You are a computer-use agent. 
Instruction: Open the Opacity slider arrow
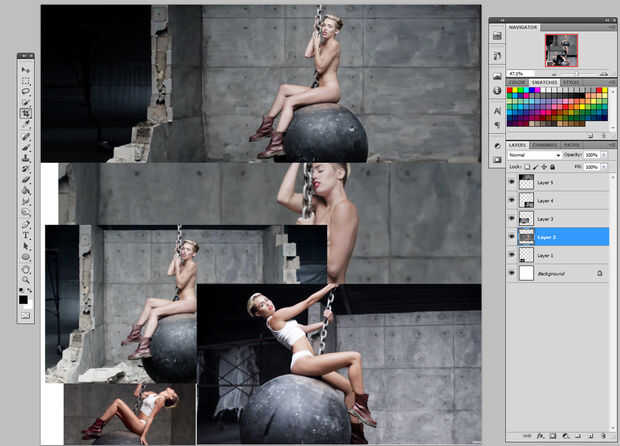[x=604, y=155]
